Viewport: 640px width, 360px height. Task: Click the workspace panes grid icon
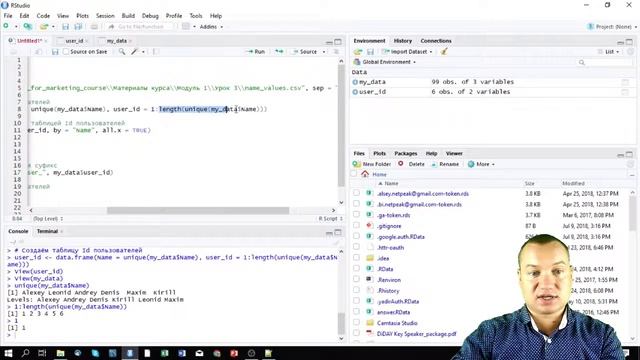tap(186, 27)
